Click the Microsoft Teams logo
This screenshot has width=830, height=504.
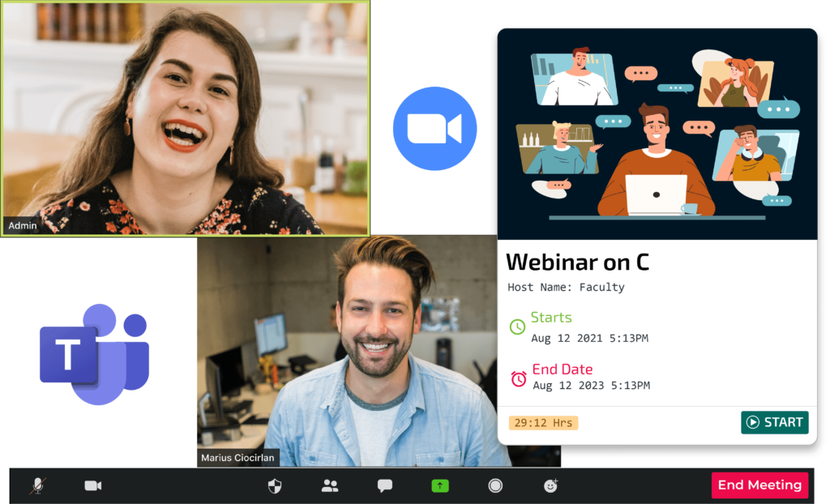click(x=94, y=354)
